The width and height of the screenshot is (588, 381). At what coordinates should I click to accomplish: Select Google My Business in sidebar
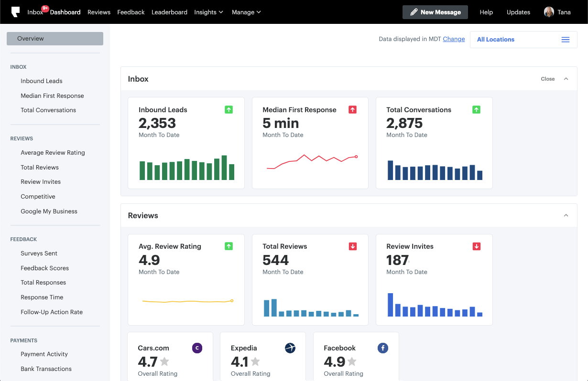pos(49,211)
